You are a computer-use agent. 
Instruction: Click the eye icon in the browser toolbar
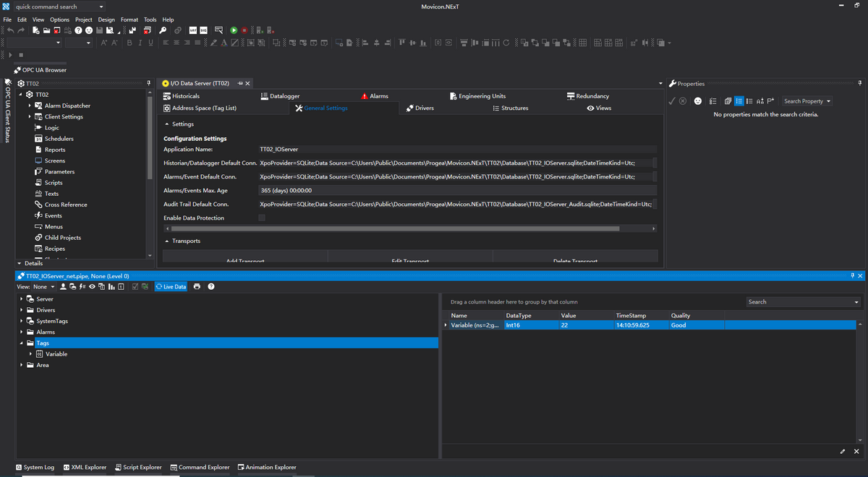coord(91,287)
